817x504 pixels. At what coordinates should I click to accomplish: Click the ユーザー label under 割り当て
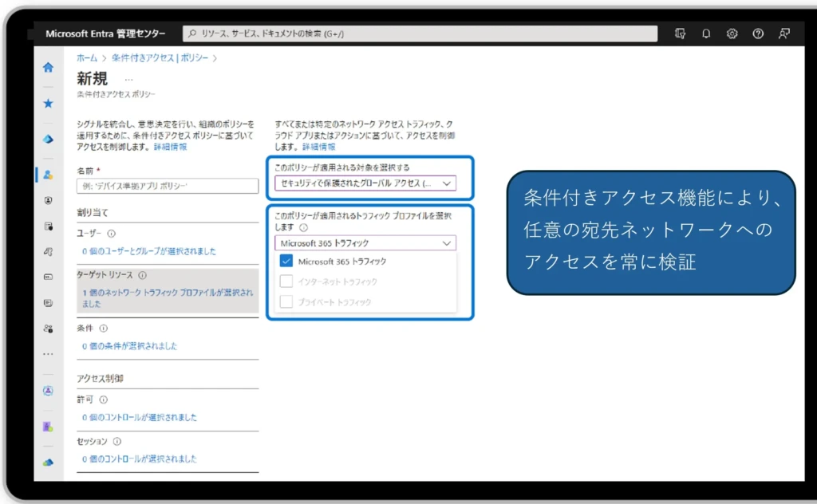click(89, 233)
